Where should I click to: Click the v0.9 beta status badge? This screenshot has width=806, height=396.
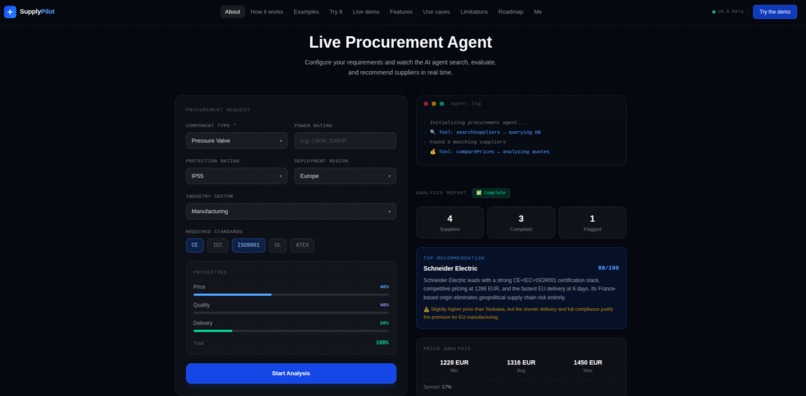[728, 12]
